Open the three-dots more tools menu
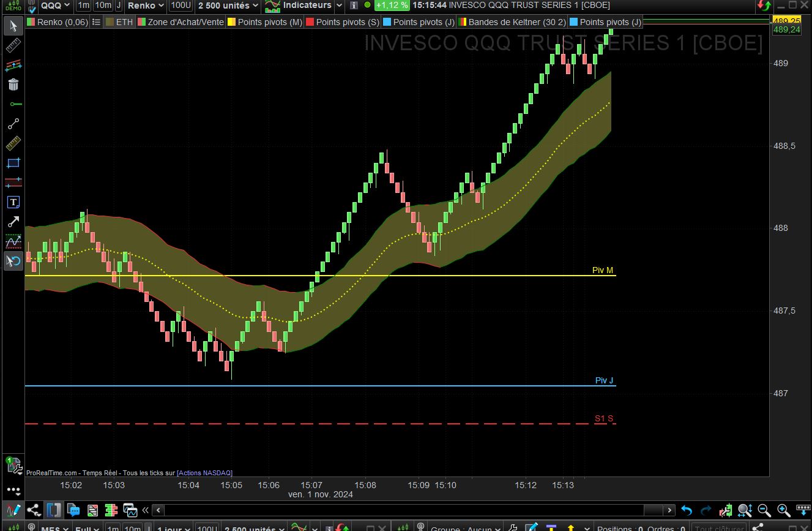This screenshot has width=812, height=531. coord(13,491)
